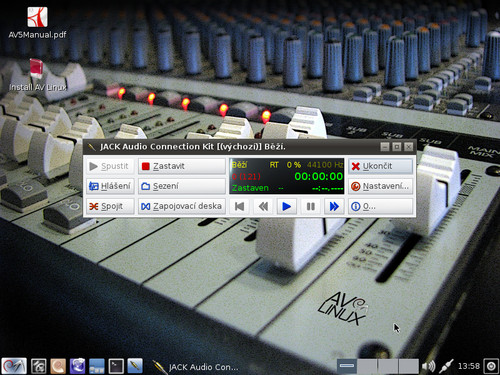Open the AV Linux start menu in the taskbar

[14, 366]
